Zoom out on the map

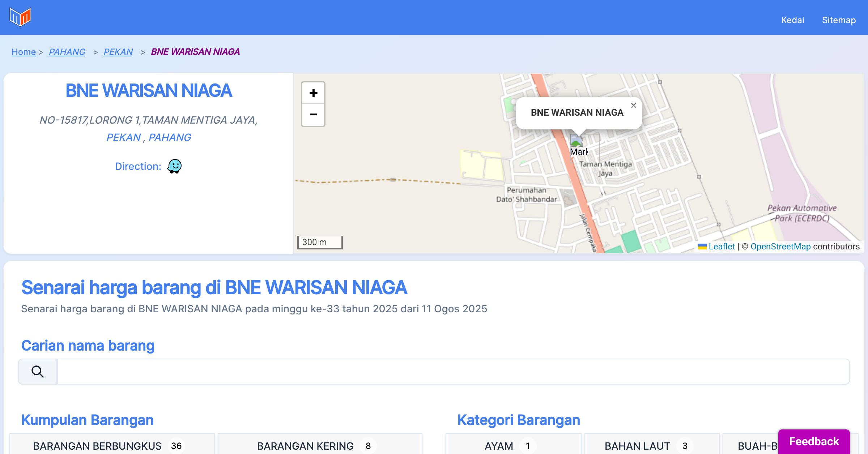313,115
